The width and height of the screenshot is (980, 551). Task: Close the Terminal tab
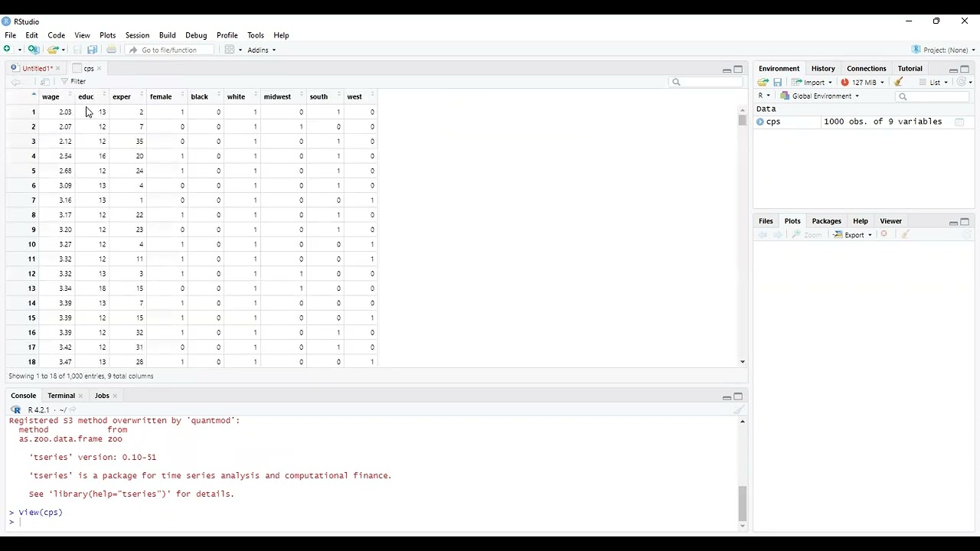coord(80,396)
